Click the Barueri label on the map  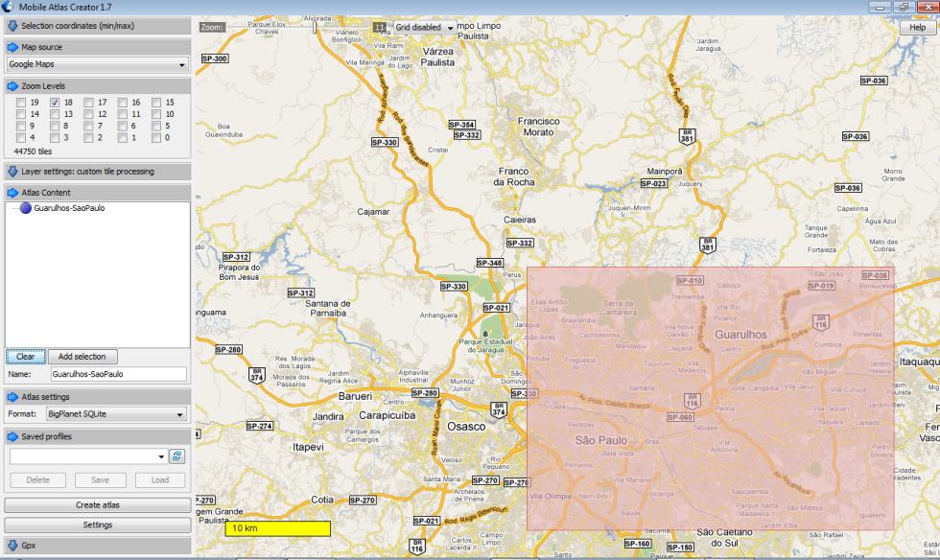pyautogui.click(x=355, y=396)
